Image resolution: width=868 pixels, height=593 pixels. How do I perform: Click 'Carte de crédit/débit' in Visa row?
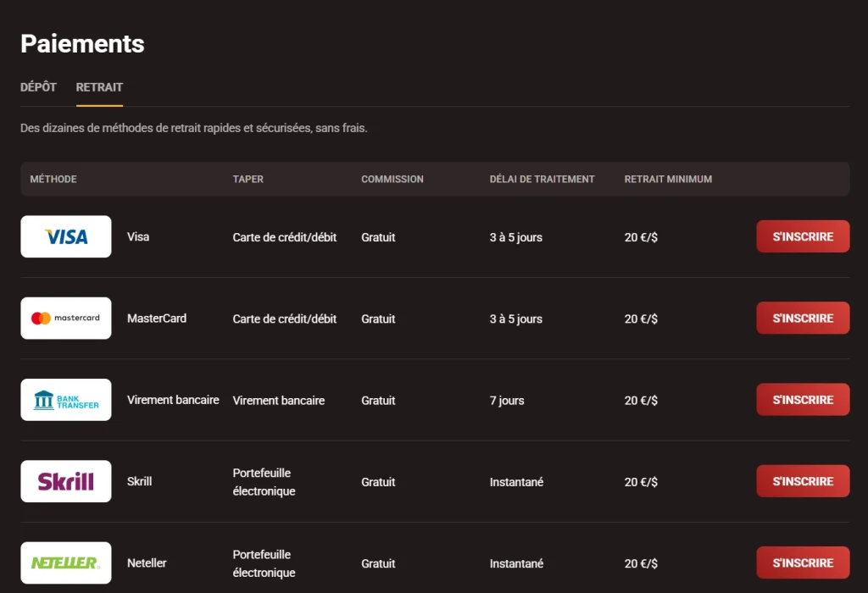[285, 237]
